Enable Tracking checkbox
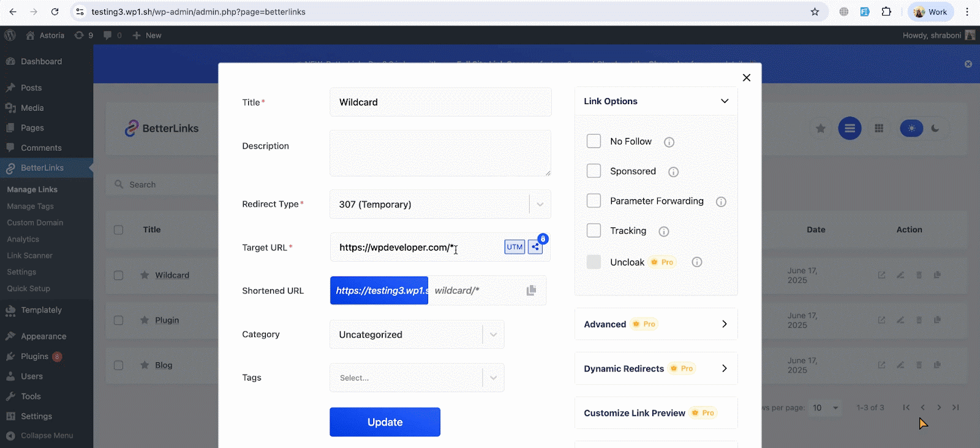Screen dimensions: 980x448 tap(594, 230)
